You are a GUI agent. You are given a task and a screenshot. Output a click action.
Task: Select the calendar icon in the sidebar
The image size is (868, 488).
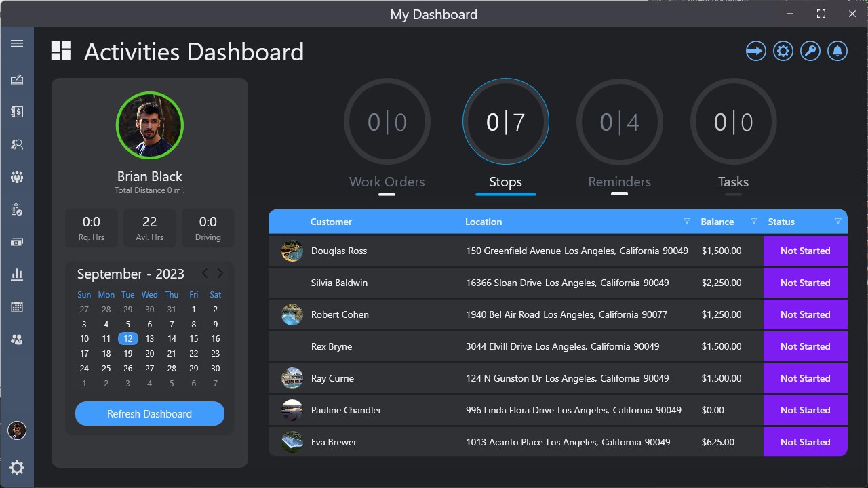pyautogui.click(x=17, y=306)
